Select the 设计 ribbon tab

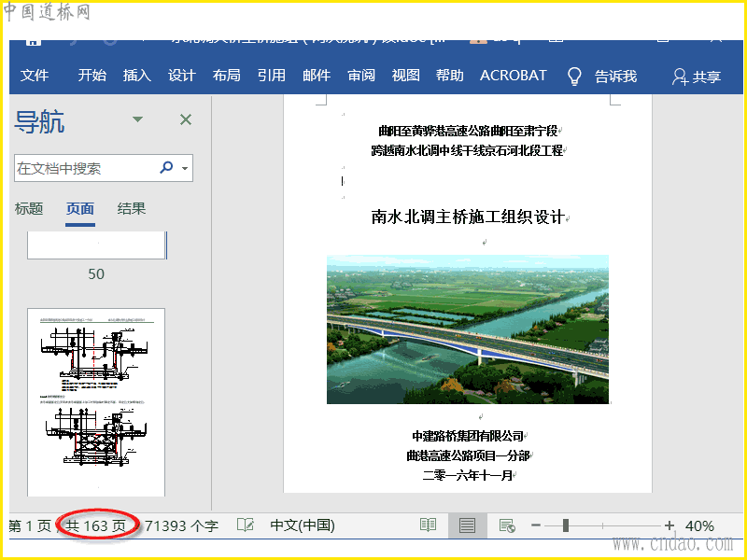(181, 76)
